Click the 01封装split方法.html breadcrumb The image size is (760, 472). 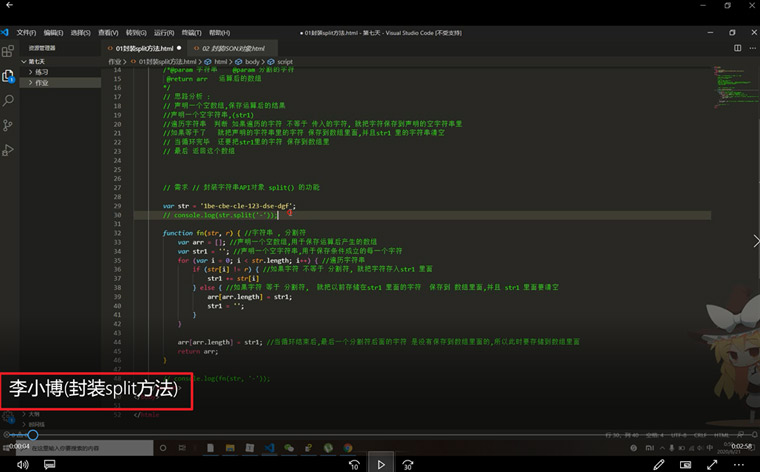(167, 62)
